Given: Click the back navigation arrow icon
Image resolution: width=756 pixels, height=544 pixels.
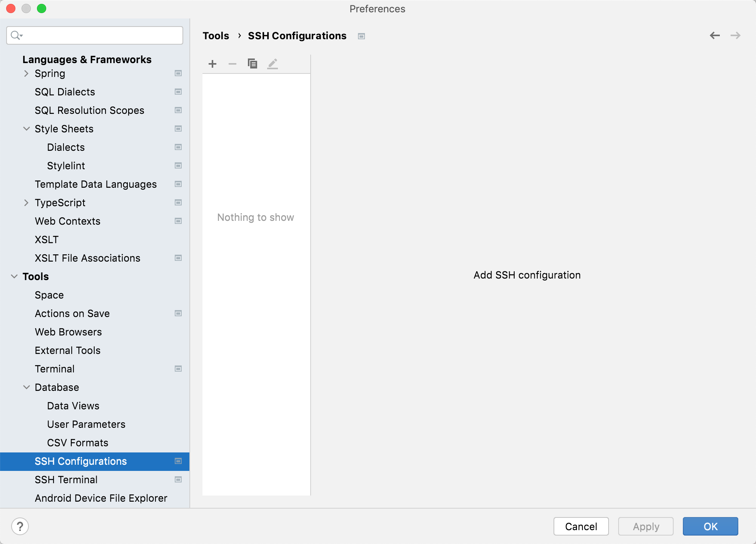Looking at the screenshot, I should pos(715,36).
